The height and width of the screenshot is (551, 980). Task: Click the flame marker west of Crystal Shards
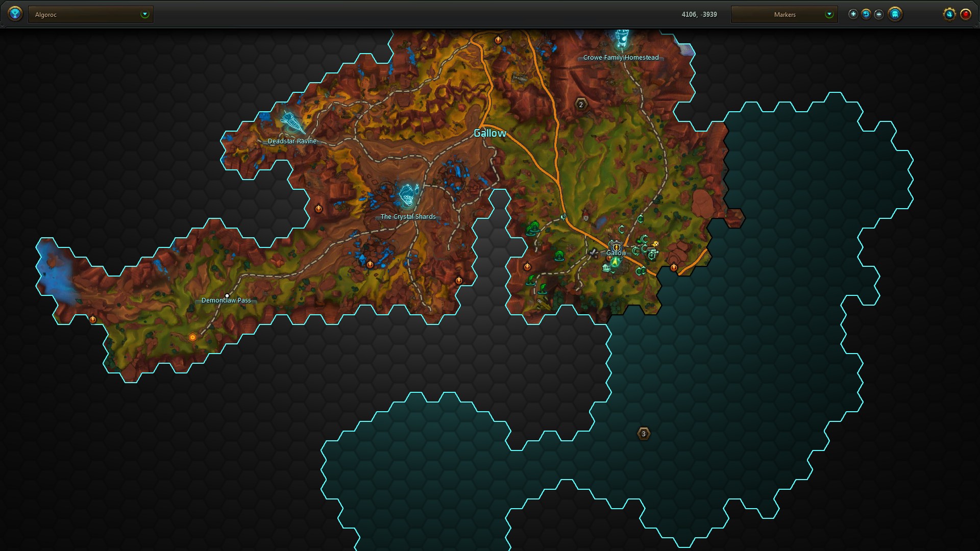click(x=318, y=208)
